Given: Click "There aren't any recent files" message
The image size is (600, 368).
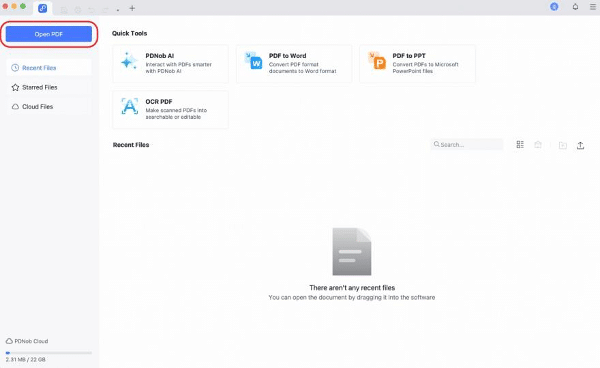Looking at the screenshot, I should point(352,288).
